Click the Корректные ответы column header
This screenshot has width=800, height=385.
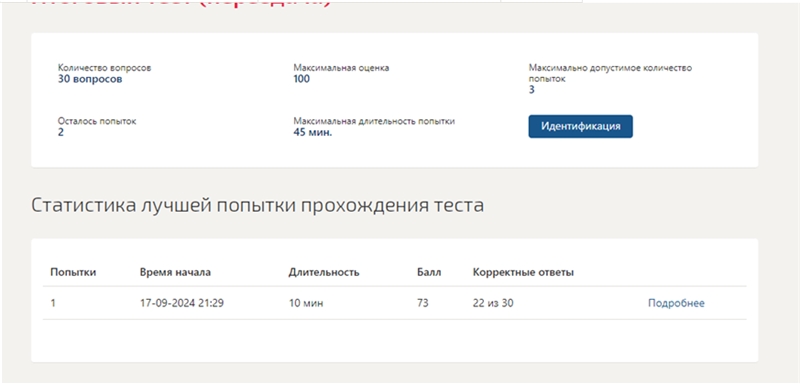tap(523, 272)
